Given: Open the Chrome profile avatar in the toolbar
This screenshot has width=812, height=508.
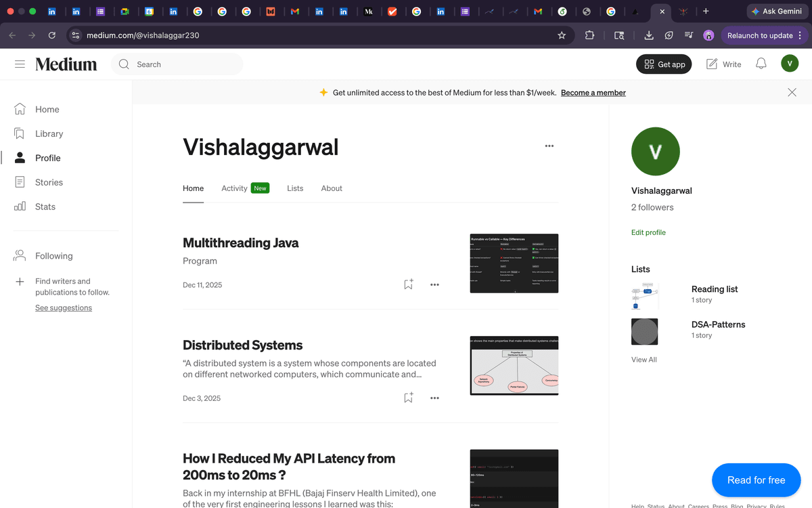Looking at the screenshot, I should (708, 35).
